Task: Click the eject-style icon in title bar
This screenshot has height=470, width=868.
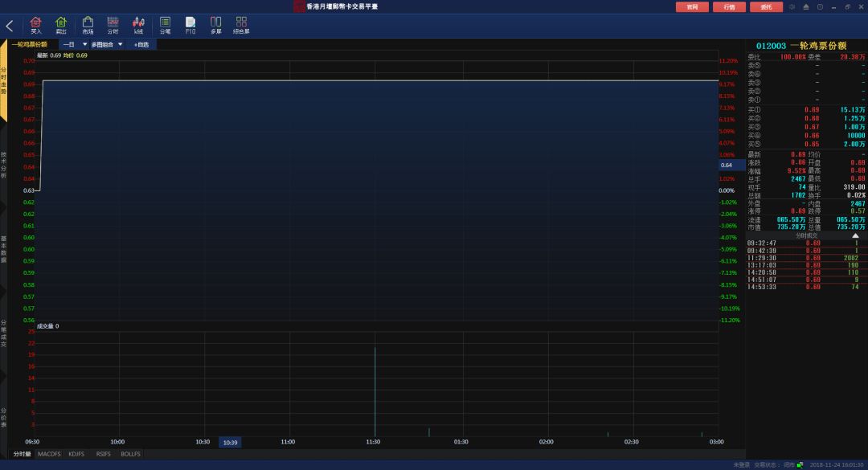Action: click(806, 6)
